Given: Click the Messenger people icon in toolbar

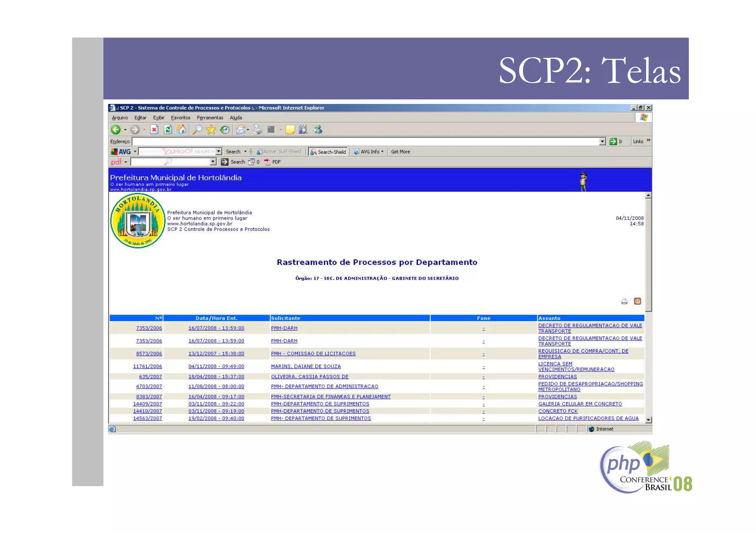Looking at the screenshot, I should point(317,130).
